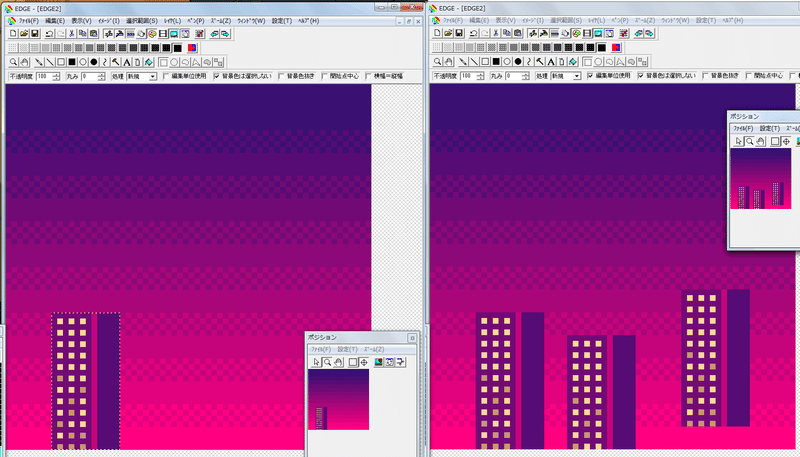Screen dimensions: 800x457
Task: Select Filled rectangle tool in left window
Action: [x=72, y=62]
